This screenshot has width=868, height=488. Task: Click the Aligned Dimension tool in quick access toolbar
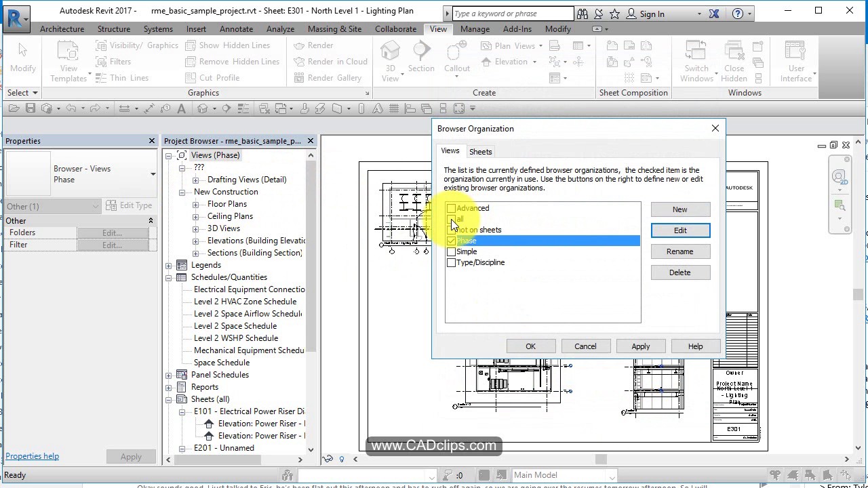point(149,108)
